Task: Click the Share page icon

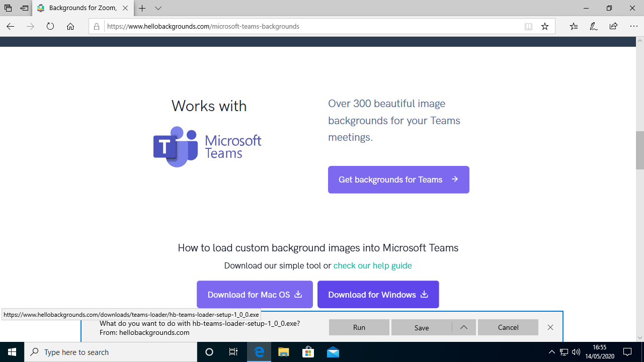Action: [613, 26]
